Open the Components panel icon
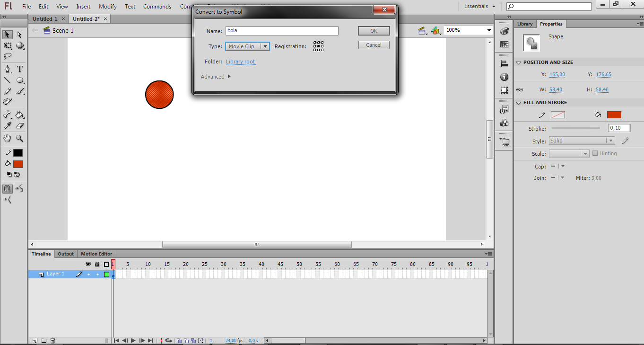This screenshot has height=345, width=644. [504, 123]
